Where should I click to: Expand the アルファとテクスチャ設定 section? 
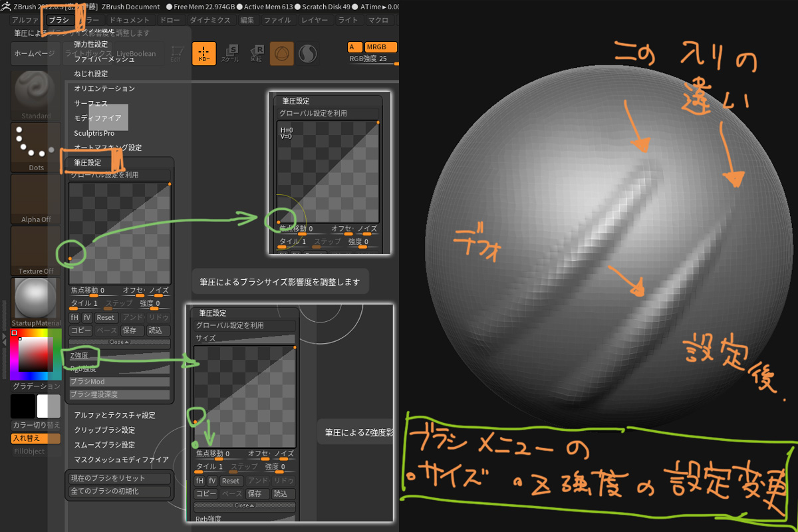click(114, 415)
